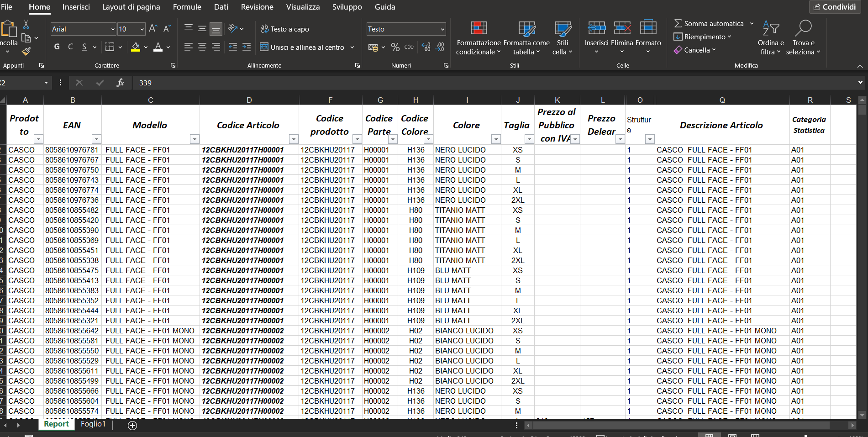Click the fill color bucket icon

pos(136,47)
